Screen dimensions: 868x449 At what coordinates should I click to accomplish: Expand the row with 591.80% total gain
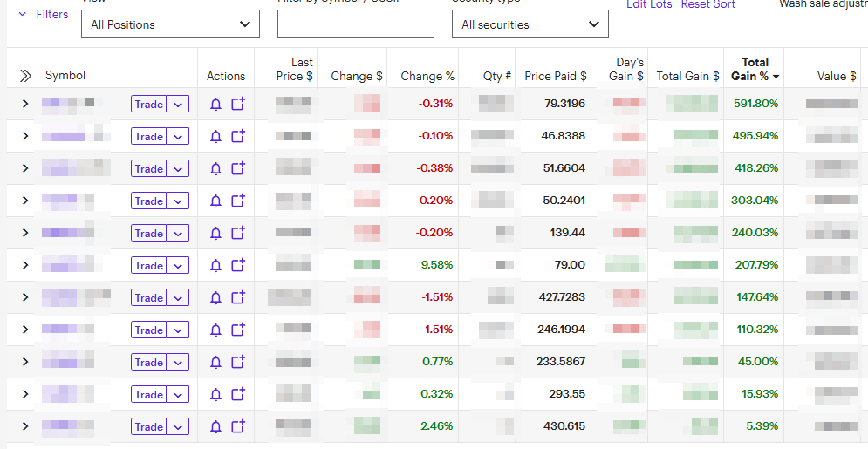pyautogui.click(x=25, y=105)
